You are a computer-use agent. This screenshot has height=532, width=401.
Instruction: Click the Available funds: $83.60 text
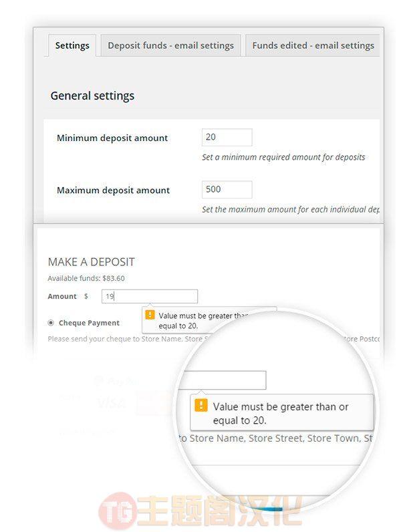tap(86, 278)
